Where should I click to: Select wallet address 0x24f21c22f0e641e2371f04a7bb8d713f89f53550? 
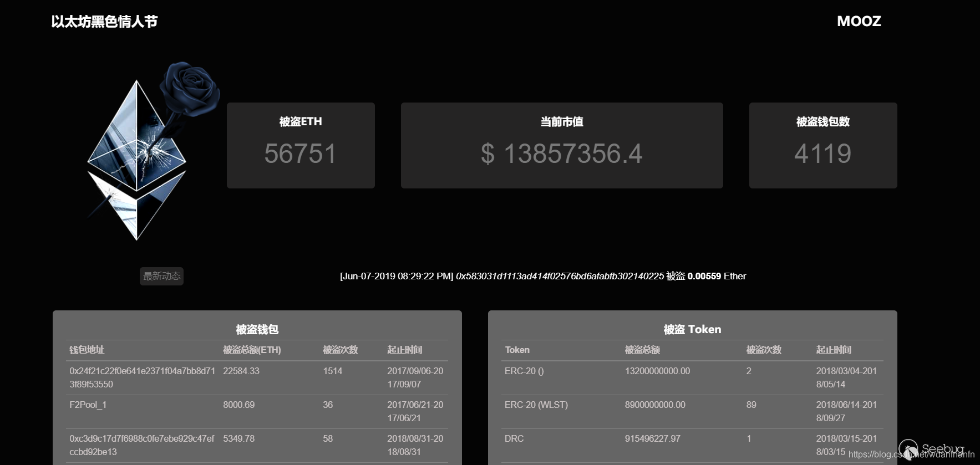click(142, 377)
